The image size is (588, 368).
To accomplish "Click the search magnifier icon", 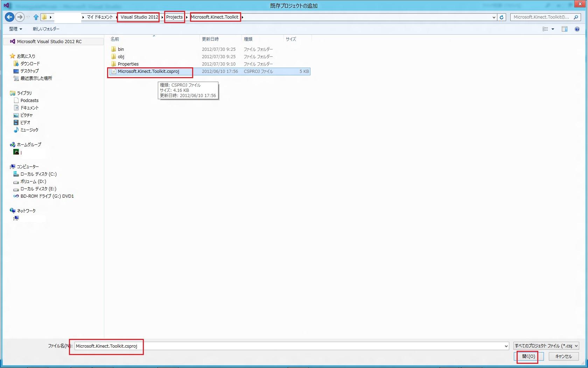I will pyautogui.click(x=576, y=17).
